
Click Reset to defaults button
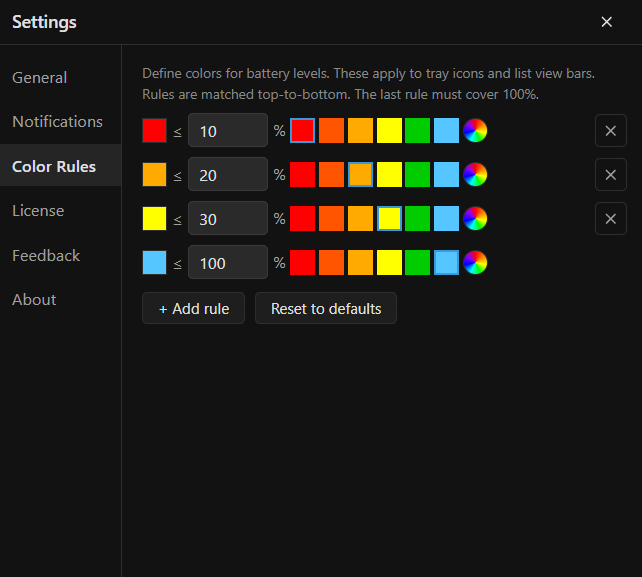[326, 308]
